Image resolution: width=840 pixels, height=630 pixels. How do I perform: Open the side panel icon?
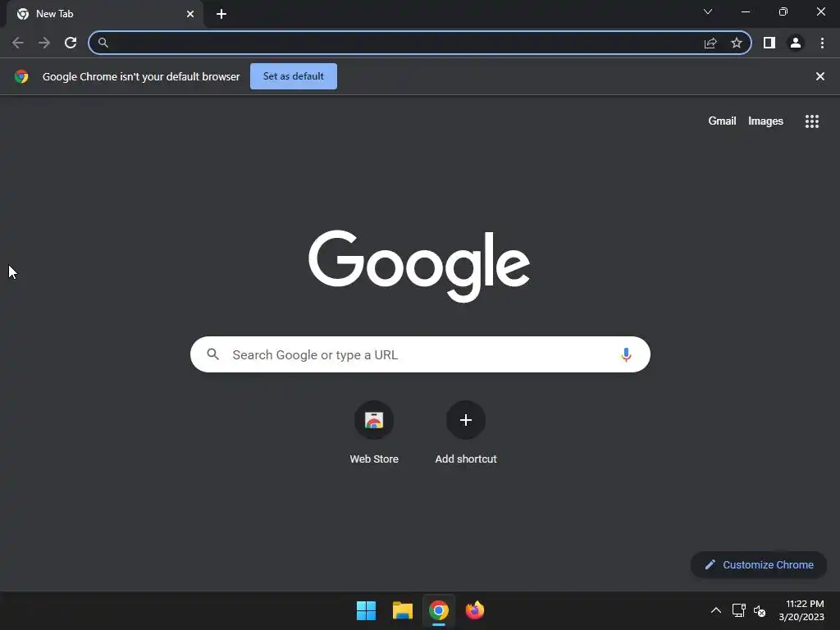(769, 43)
